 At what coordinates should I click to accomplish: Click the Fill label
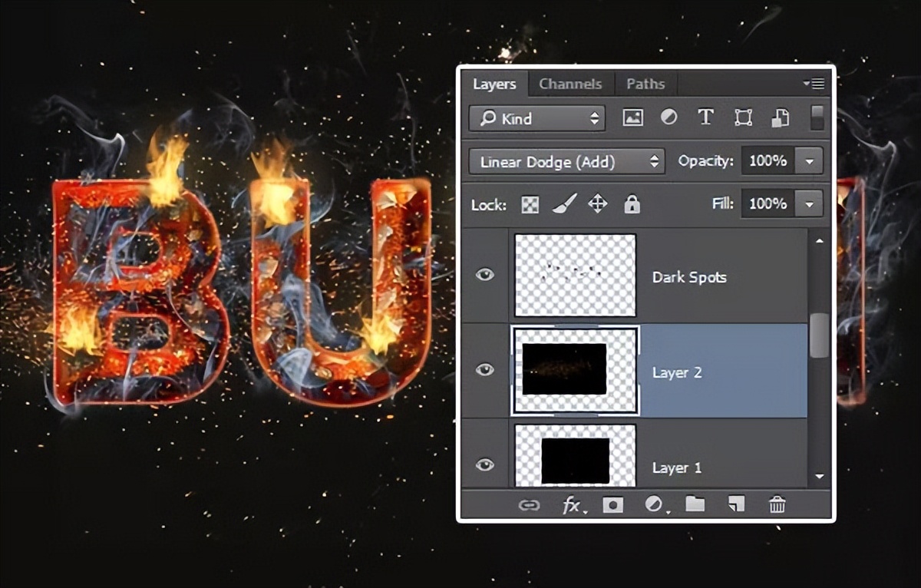pos(722,203)
